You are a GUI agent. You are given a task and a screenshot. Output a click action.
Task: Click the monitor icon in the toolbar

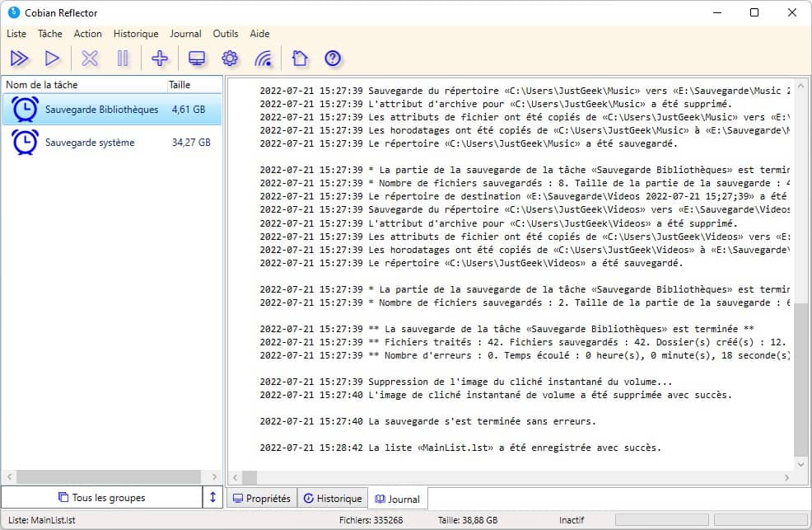197,58
